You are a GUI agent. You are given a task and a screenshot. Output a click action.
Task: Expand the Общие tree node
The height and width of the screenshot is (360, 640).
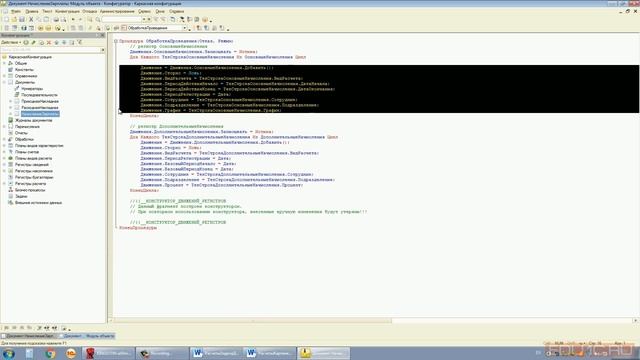(x=4, y=63)
